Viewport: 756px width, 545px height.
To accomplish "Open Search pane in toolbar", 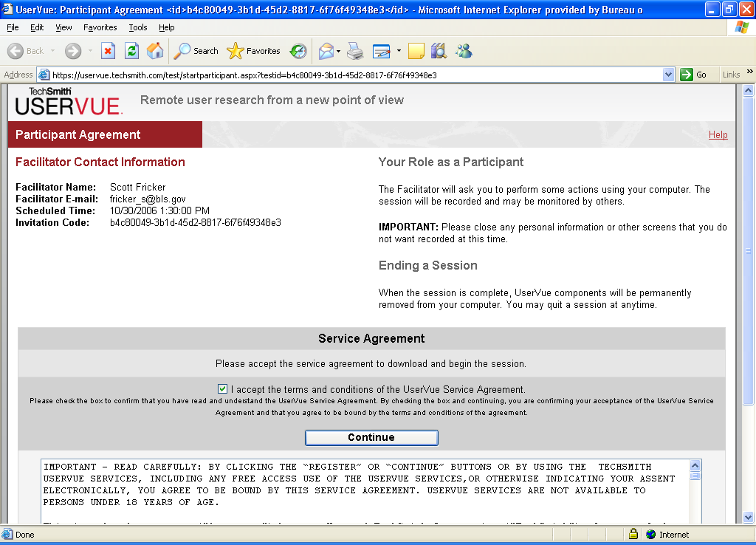I will pyautogui.click(x=196, y=51).
